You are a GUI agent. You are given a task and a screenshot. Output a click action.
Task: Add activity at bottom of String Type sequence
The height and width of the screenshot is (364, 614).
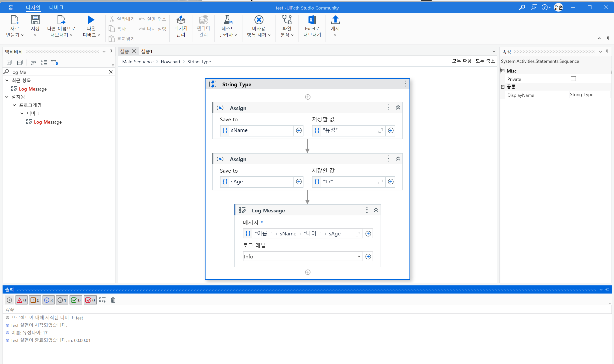pyautogui.click(x=308, y=272)
